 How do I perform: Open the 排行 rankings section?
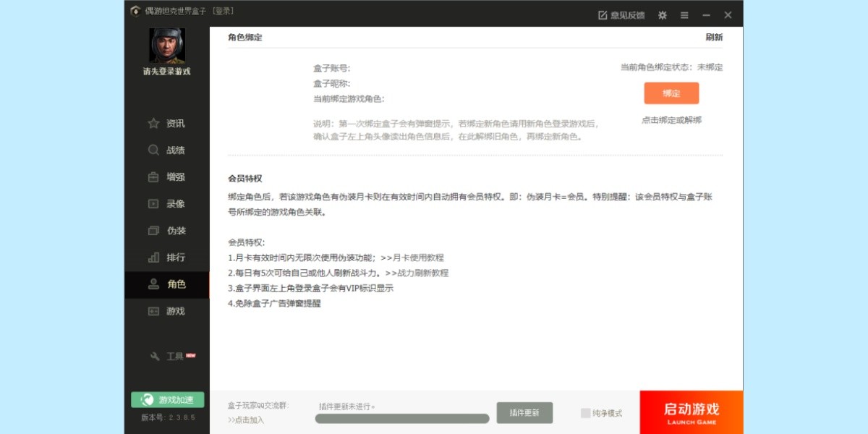click(x=167, y=258)
